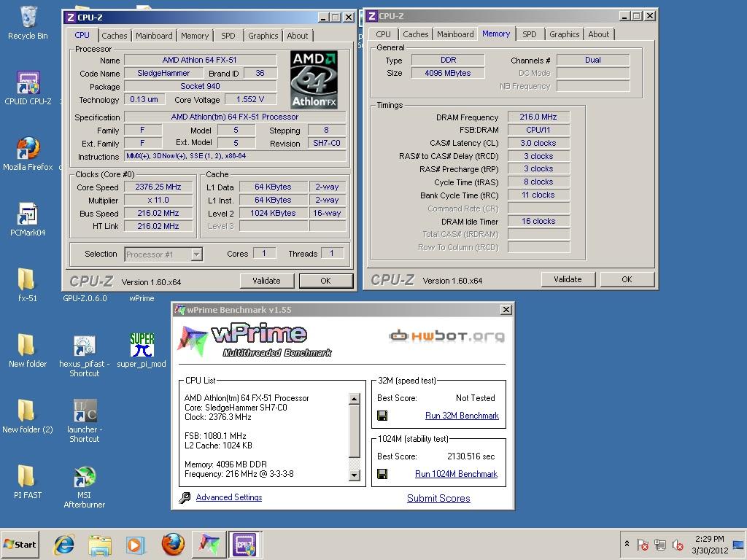This screenshot has height=560, width=747.
Task: Open Windows Media Player from the taskbar
Action: [x=136, y=544]
